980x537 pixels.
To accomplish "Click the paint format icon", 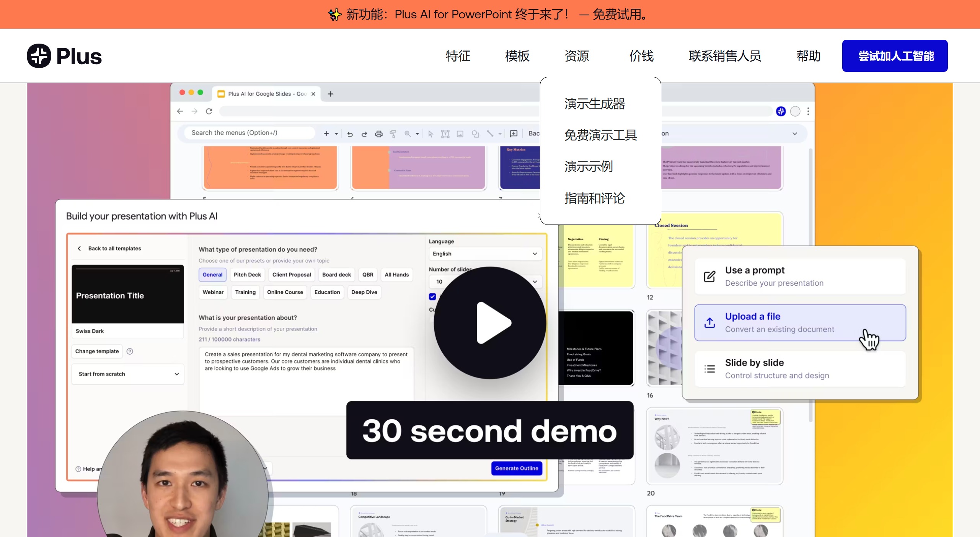I will pyautogui.click(x=393, y=134).
